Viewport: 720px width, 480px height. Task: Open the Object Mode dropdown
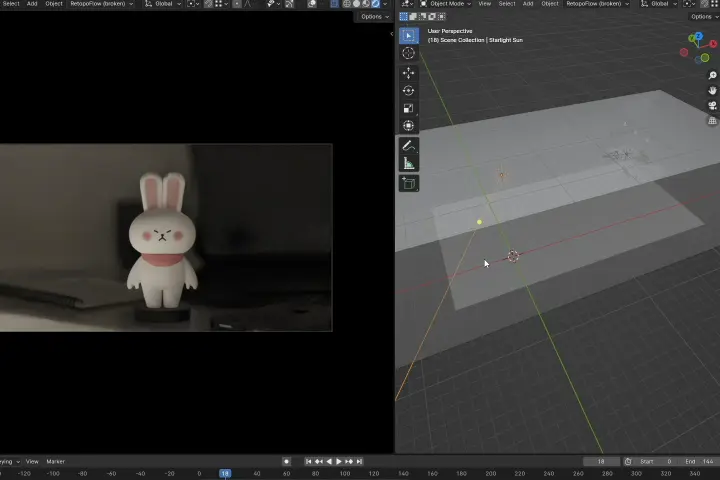point(445,4)
